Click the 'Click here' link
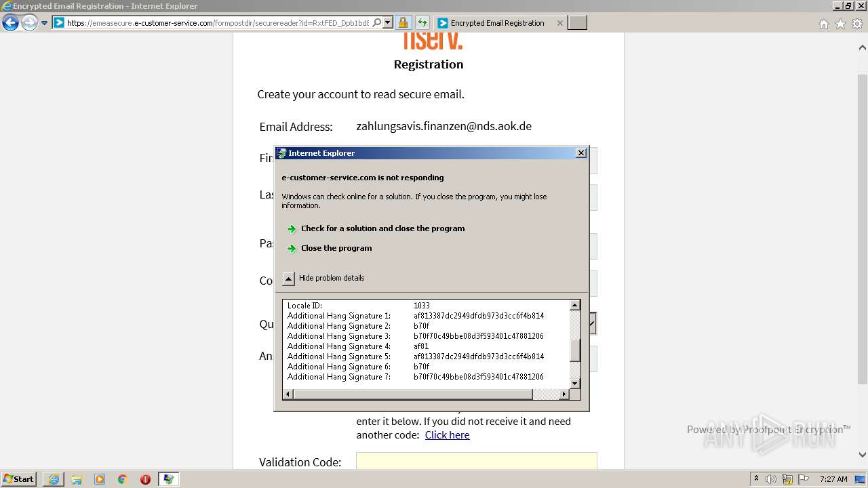This screenshot has width=868, height=488. coord(447,435)
